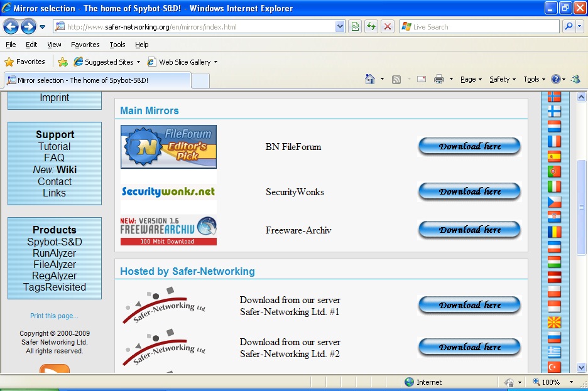The height and width of the screenshot is (391, 588).
Task: Click Download here for Safer-Networking Ltd. #2
Action: [469, 347]
